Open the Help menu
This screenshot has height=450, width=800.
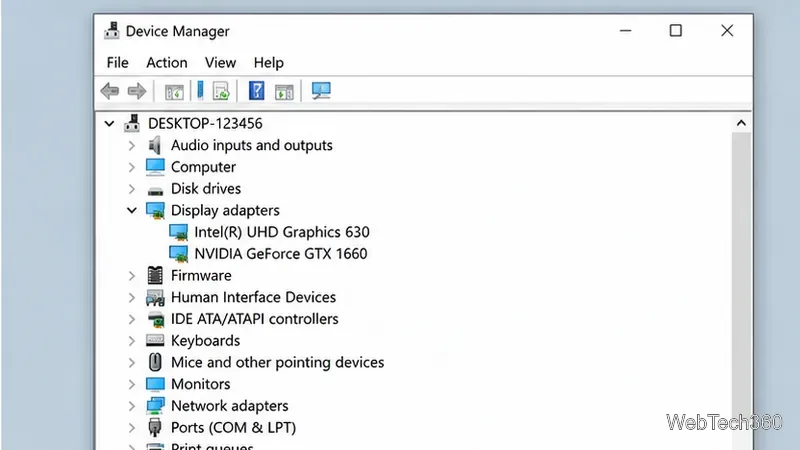pyautogui.click(x=268, y=63)
